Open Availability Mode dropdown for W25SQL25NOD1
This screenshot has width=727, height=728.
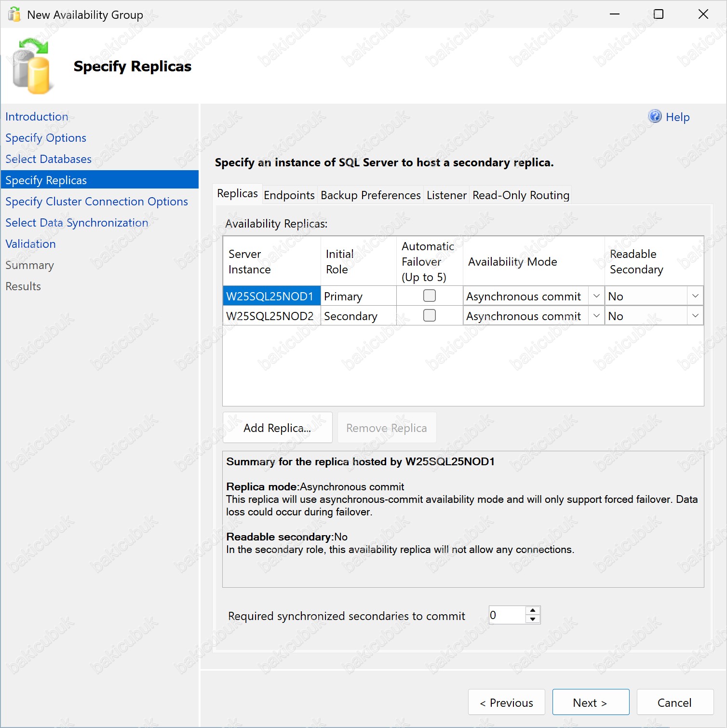point(596,296)
